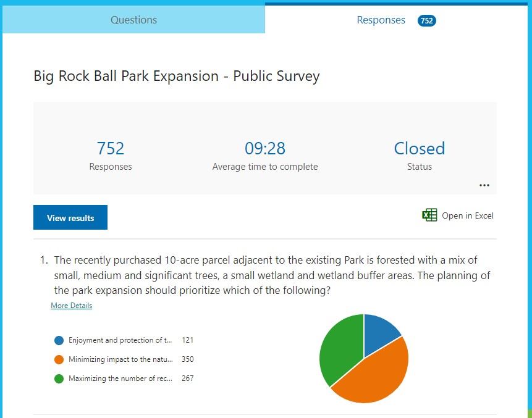Click the green legend marker for third answer
The height and width of the screenshot is (418, 532).
click(x=57, y=378)
